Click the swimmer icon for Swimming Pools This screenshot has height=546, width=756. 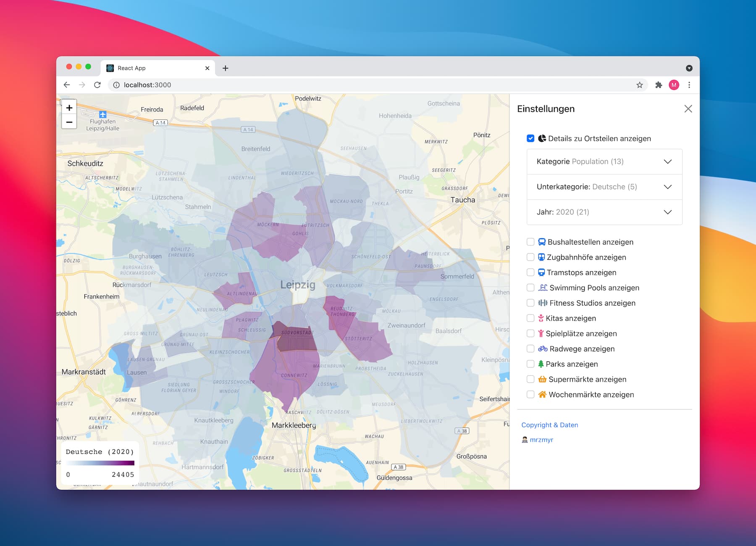coord(543,288)
